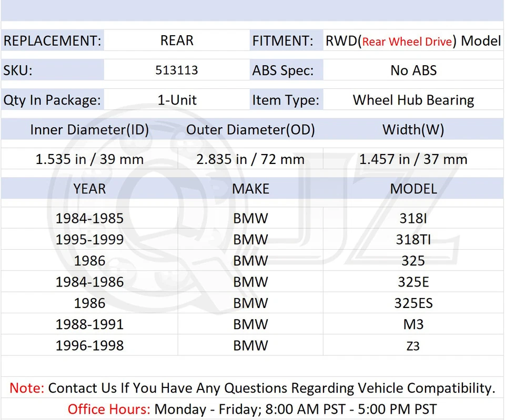Click BMW in the Z3 row
This screenshot has width=505, height=420.
(250, 346)
